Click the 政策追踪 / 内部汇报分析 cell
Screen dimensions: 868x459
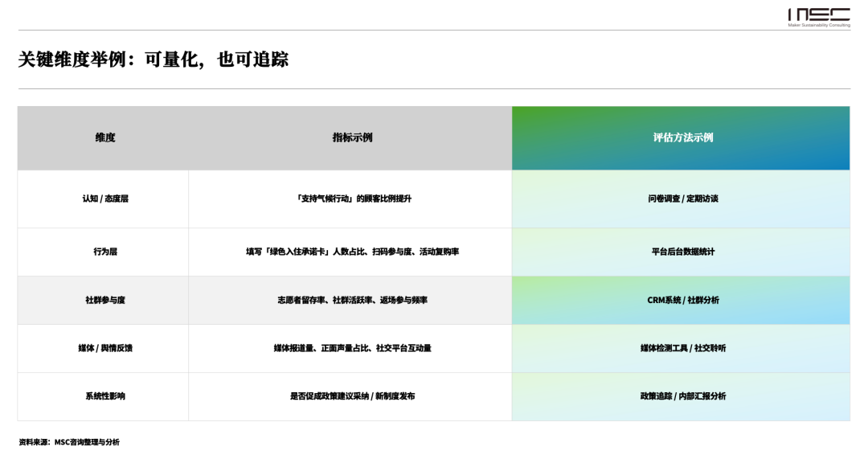coord(682,396)
